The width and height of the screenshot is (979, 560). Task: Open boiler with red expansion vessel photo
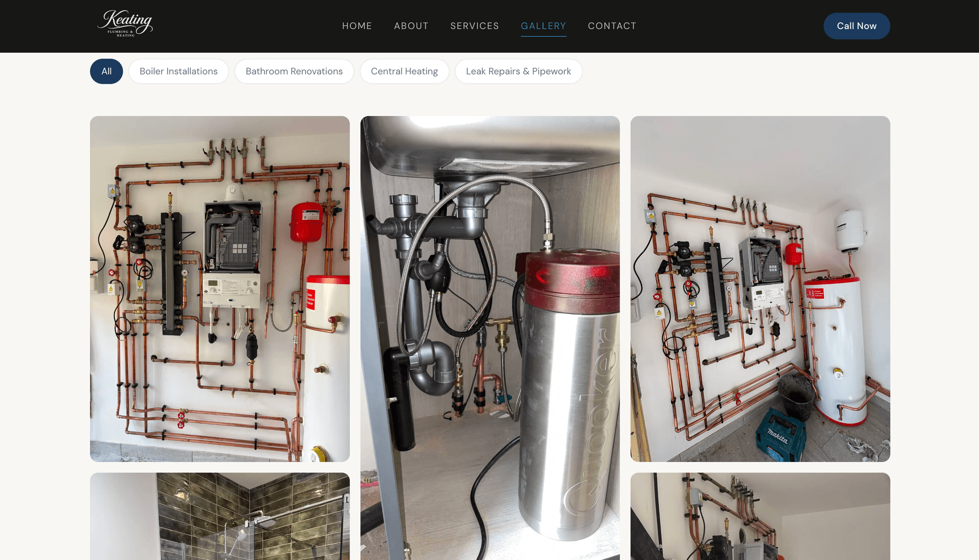click(x=220, y=289)
